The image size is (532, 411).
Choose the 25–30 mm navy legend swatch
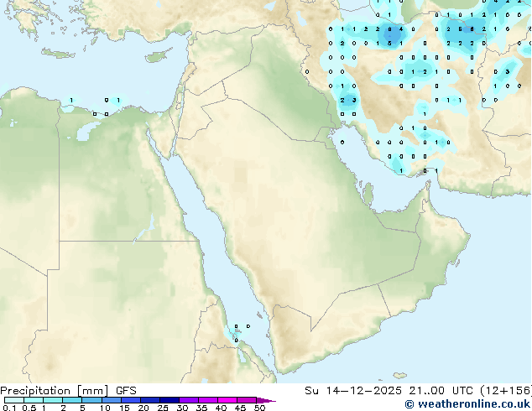pos(170,400)
